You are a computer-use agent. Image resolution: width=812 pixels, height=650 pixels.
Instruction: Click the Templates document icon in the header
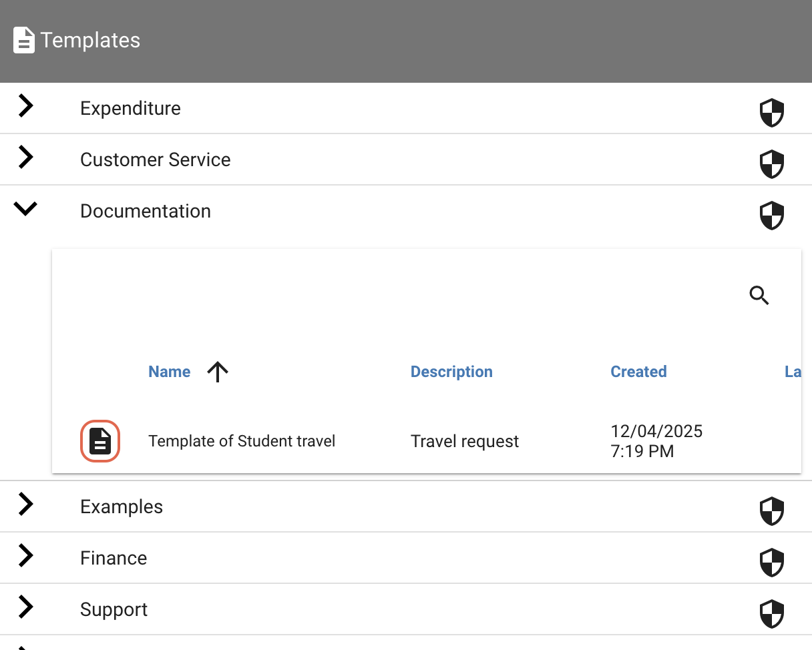click(x=24, y=40)
